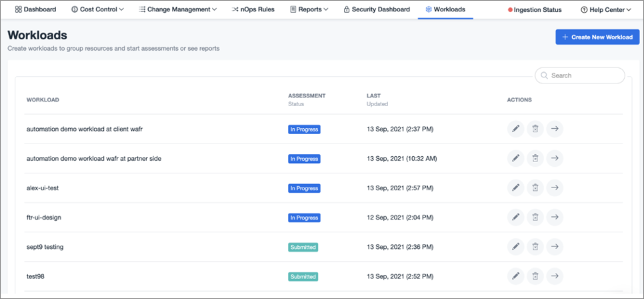This screenshot has height=299, width=644.
Task: Click date 13 Sep, 2021 (2:57 PM)
Action: (400, 188)
